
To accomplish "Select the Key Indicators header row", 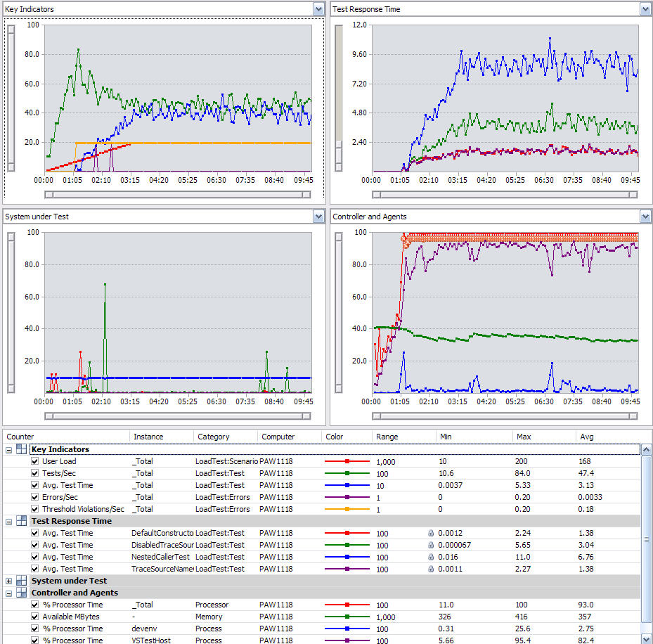I will [x=335, y=449].
